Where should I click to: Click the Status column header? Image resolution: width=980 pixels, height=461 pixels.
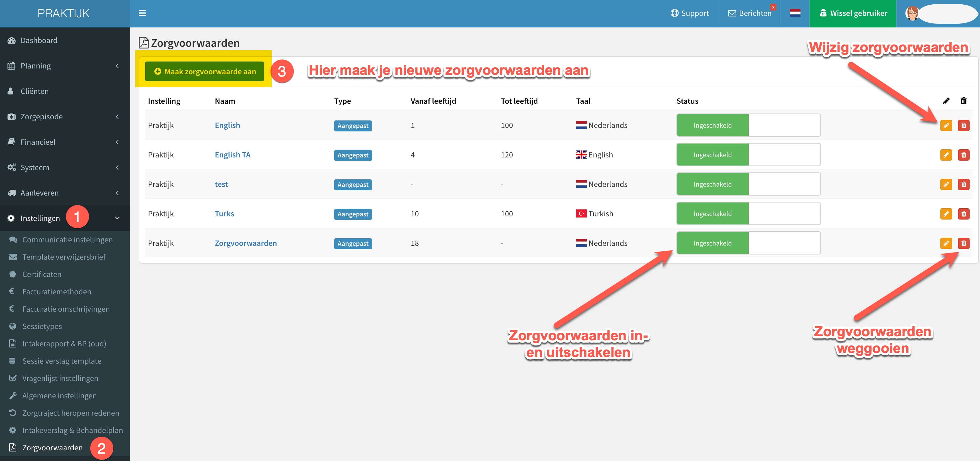(687, 101)
